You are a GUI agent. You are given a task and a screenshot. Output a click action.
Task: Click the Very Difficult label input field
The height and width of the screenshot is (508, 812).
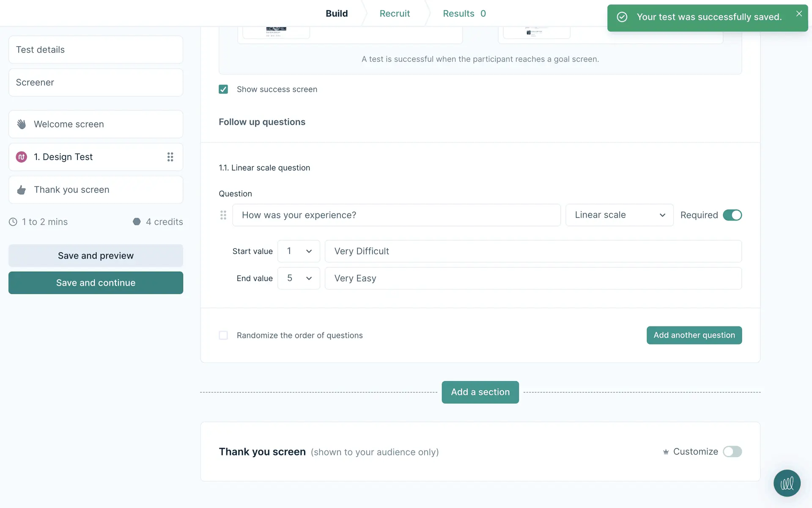pos(533,251)
